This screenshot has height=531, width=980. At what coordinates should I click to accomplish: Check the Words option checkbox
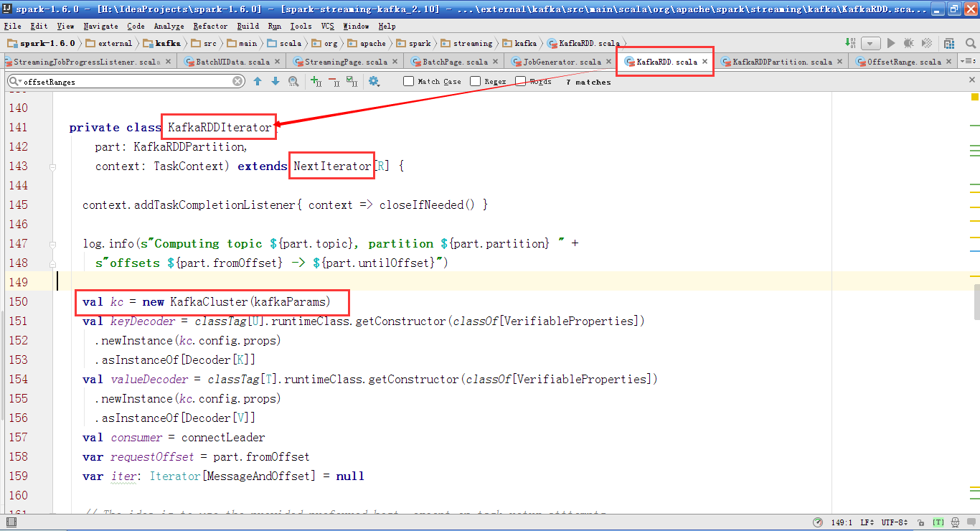tap(521, 82)
